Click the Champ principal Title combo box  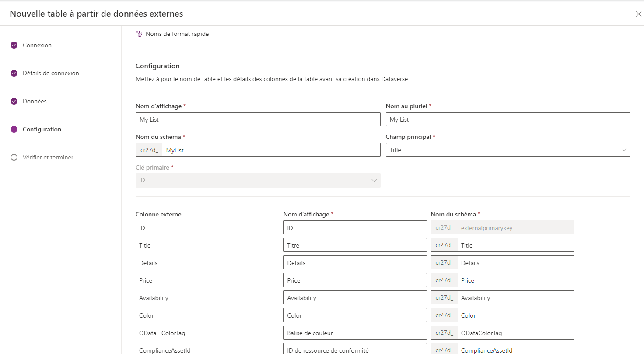click(508, 150)
